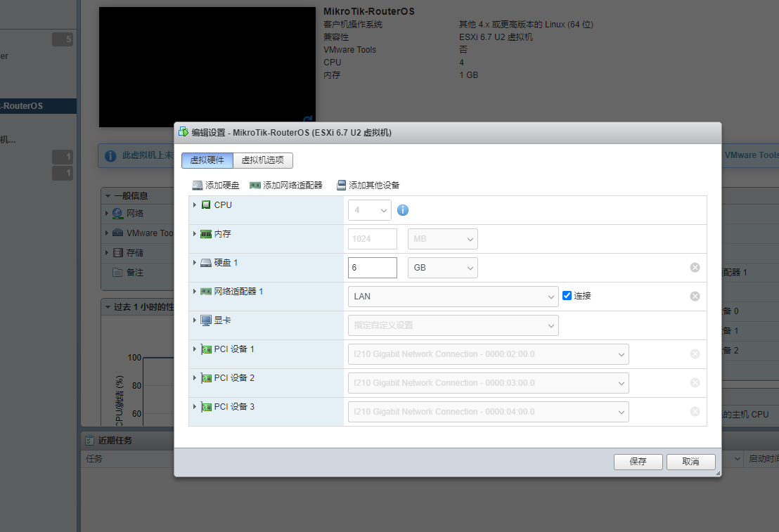Screen dimensions: 779x532
Task: Open the disk size GB unit dropdown
Action: coord(443,268)
